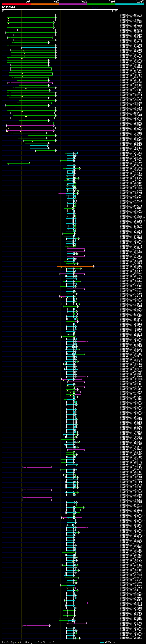The image size is (146, 644).
Task: Open hit UniRef100_B8AI29
Action: [131, 32]
